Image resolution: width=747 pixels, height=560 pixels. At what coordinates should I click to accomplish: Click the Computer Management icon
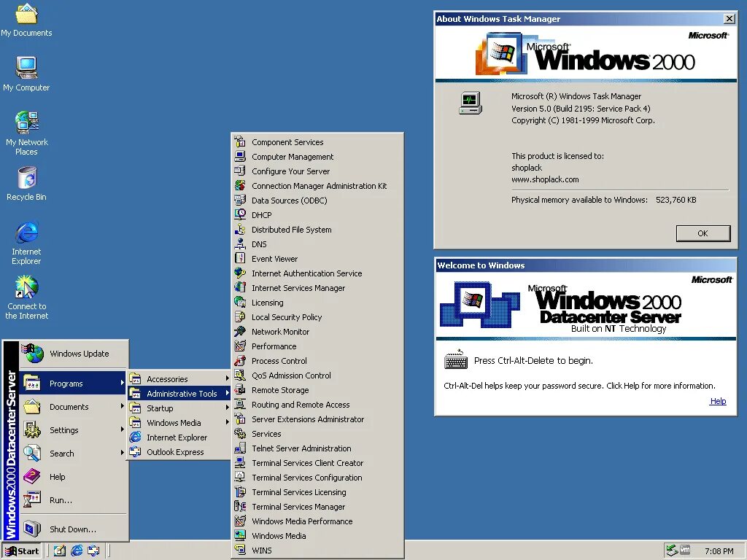coord(240,157)
